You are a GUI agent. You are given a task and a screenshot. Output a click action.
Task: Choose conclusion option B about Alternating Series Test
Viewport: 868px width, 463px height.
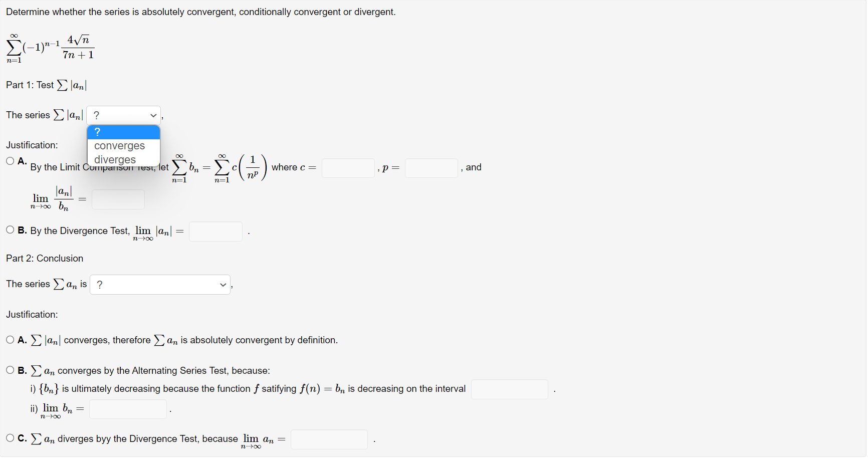[10, 369]
